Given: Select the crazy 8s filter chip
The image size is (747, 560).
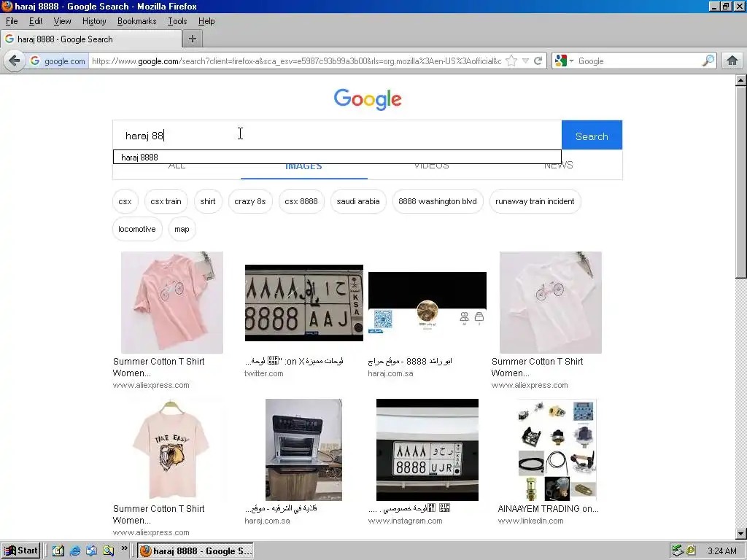Looking at the screenshot, I should point(250,201).
